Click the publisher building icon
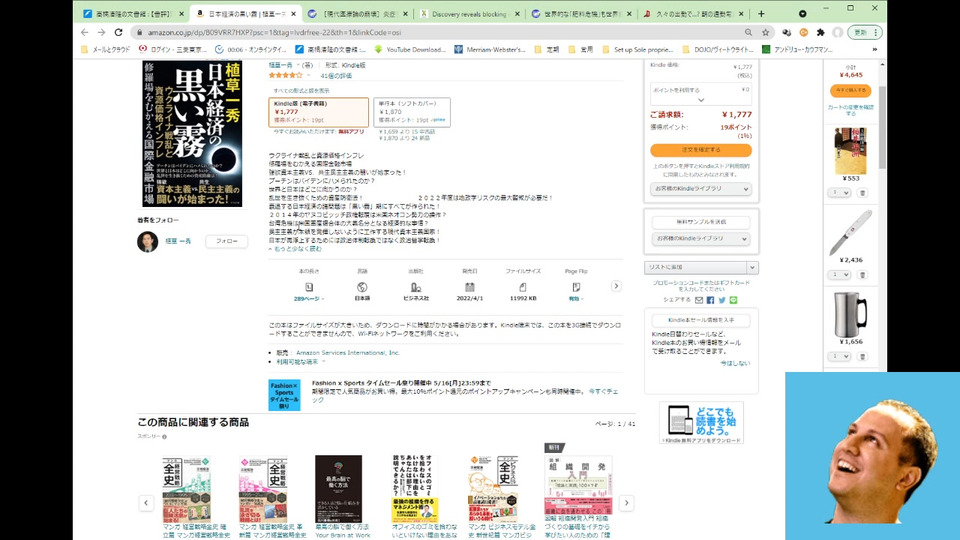This screenshot has height=540, width=960. [416, 287]
